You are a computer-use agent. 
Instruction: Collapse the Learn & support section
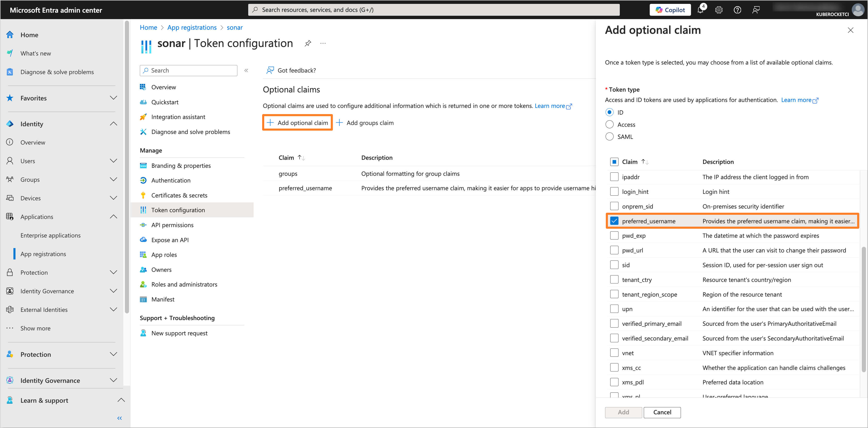tap(121, 400)
